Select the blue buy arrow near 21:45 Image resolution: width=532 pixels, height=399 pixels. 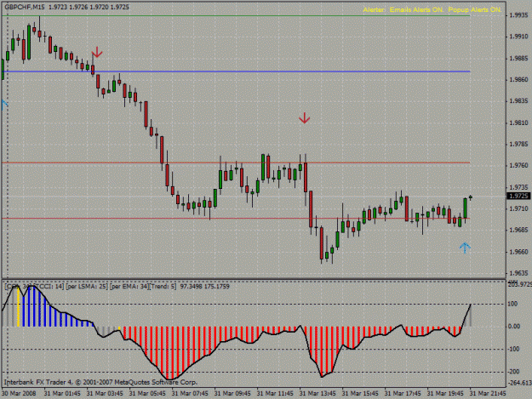click(465, 248)
